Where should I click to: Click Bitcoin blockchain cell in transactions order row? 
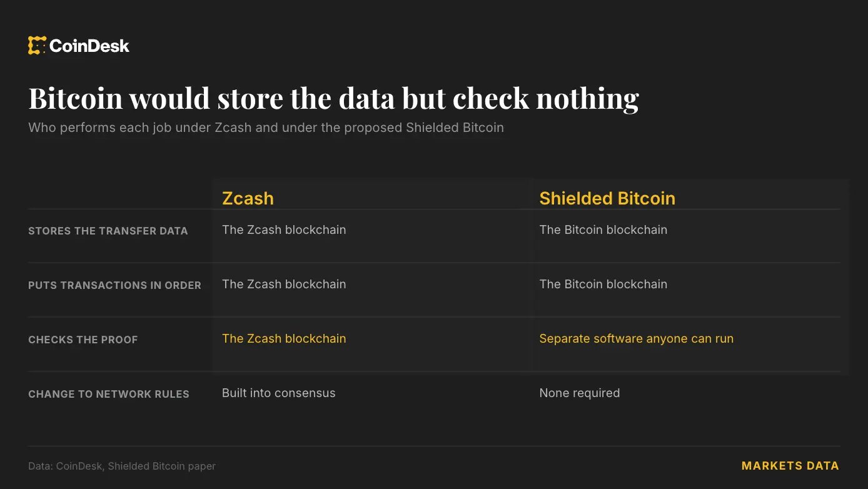[x=603, y=284]
